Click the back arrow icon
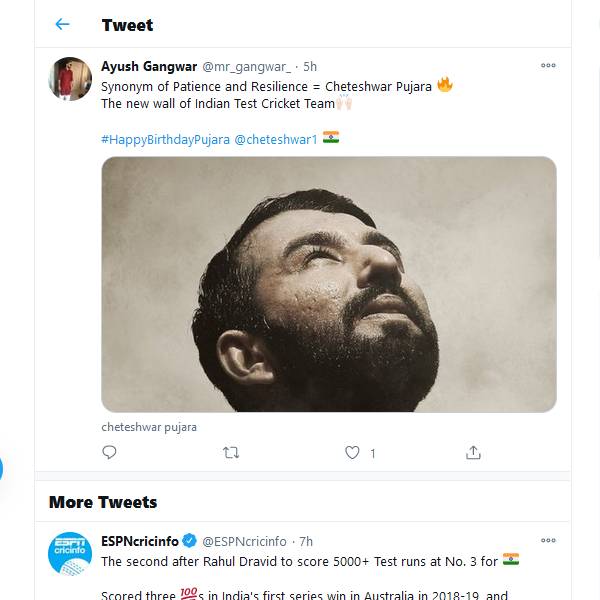Viewport: 600px width, 600px height. point(62,24)
